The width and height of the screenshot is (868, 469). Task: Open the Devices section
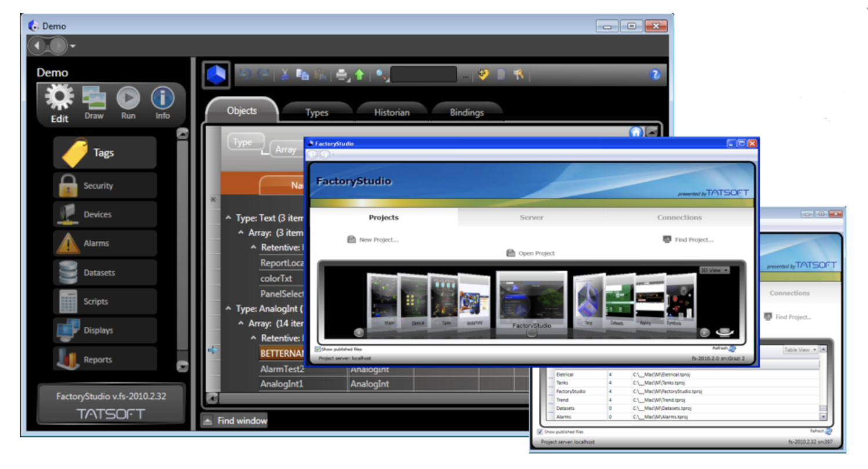click(x=105, y=214)
